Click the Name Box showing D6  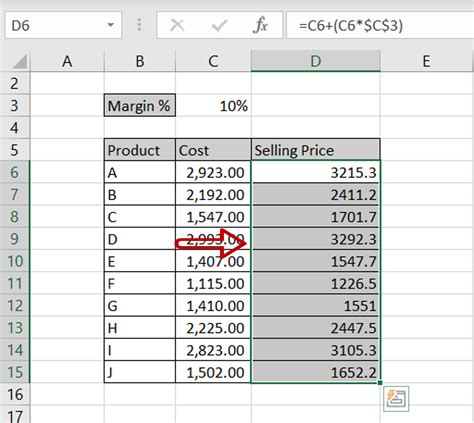pyautogui.click(x=63, y=25)
